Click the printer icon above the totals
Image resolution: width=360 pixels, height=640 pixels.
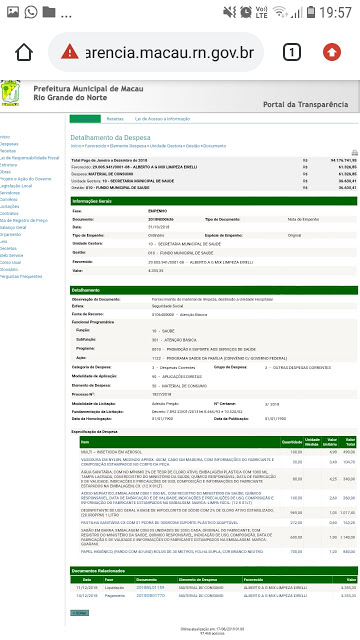[354, 153]
